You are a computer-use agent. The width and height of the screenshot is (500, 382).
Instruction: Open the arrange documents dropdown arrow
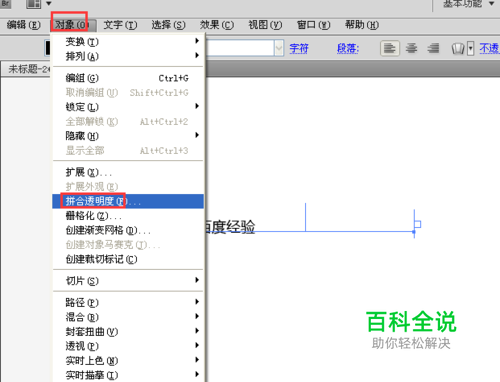coord(49,4)
